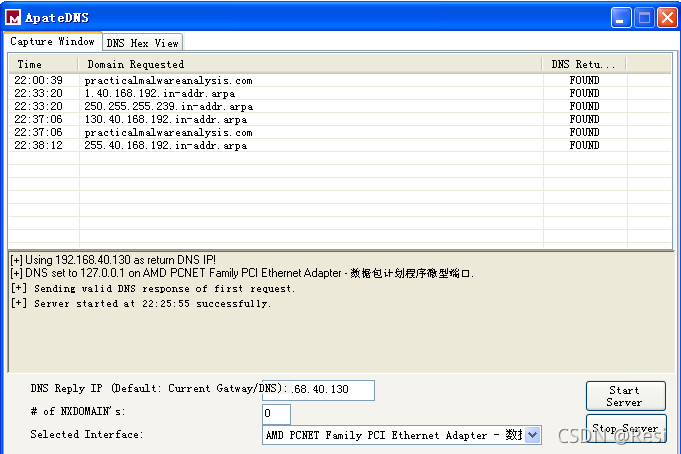Select the 22:37:06 practicalmalwareanalysis.com row

click(340, 133)
